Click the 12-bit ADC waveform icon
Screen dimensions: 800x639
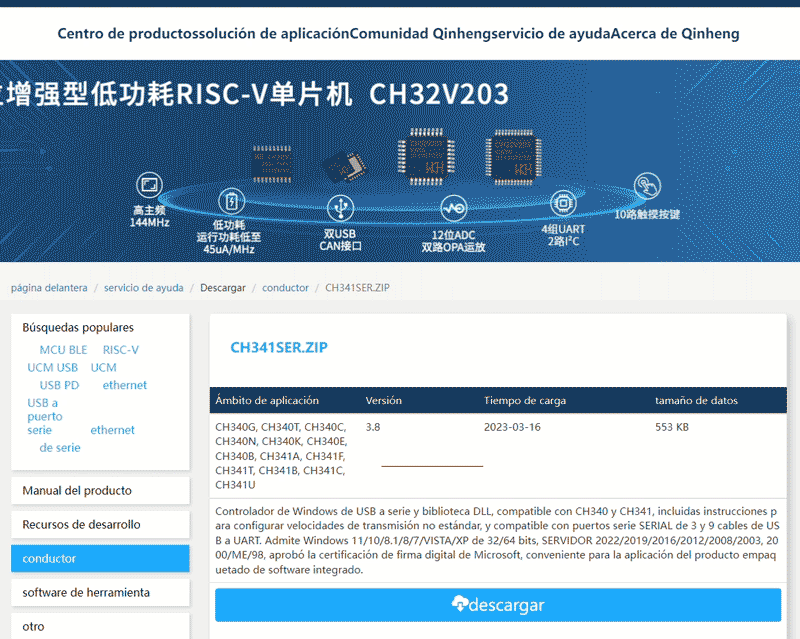click(453, 208)
